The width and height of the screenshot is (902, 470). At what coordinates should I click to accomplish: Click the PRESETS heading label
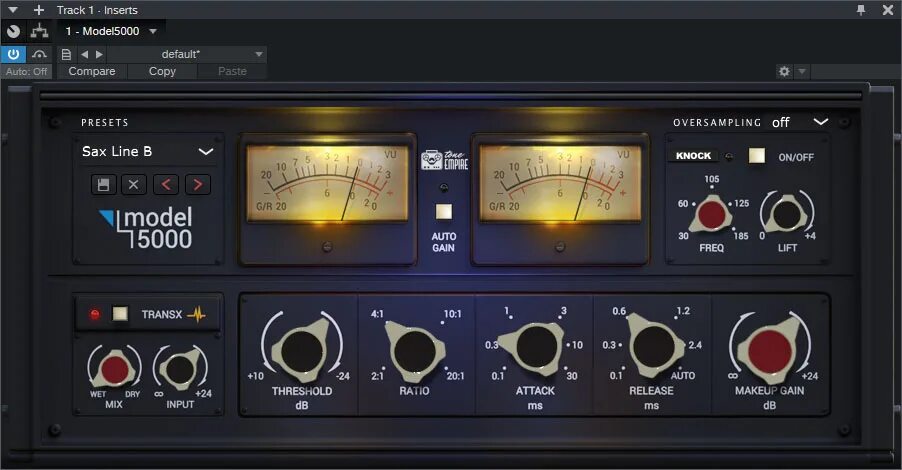click(x=105, y=122)
